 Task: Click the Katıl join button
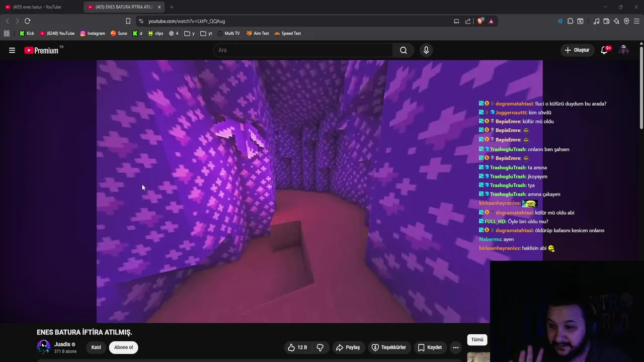96,347
